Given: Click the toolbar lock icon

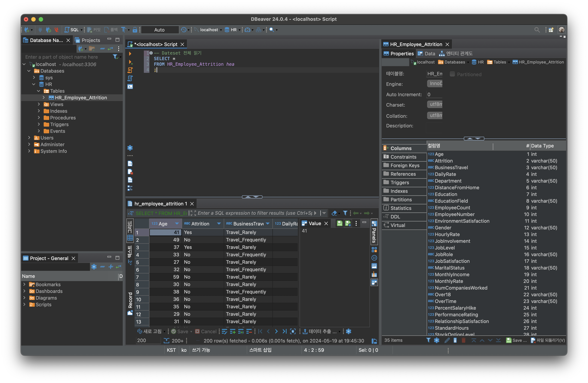Looking at the screenshot, I should coord(135,30).
